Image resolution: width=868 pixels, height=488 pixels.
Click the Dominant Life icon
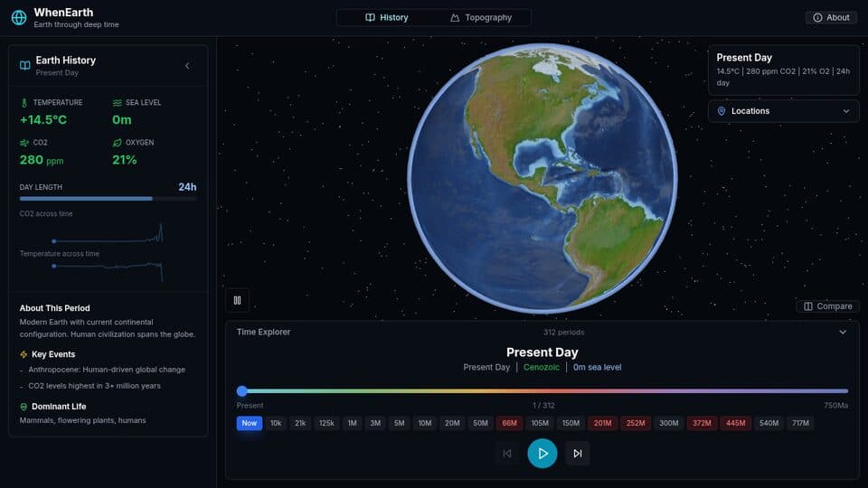24,407
